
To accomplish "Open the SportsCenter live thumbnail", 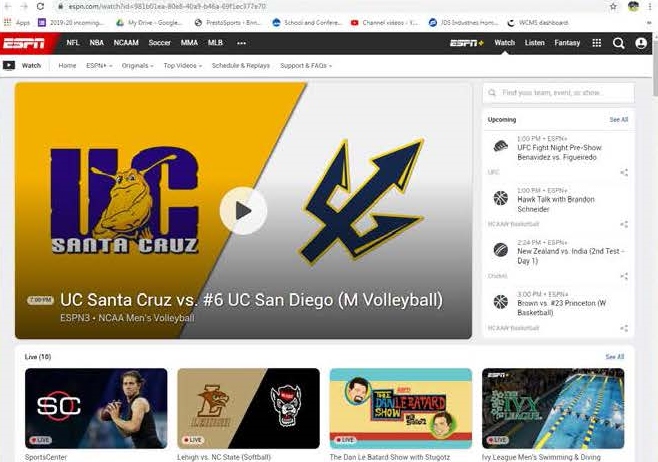I will (96, 408).
